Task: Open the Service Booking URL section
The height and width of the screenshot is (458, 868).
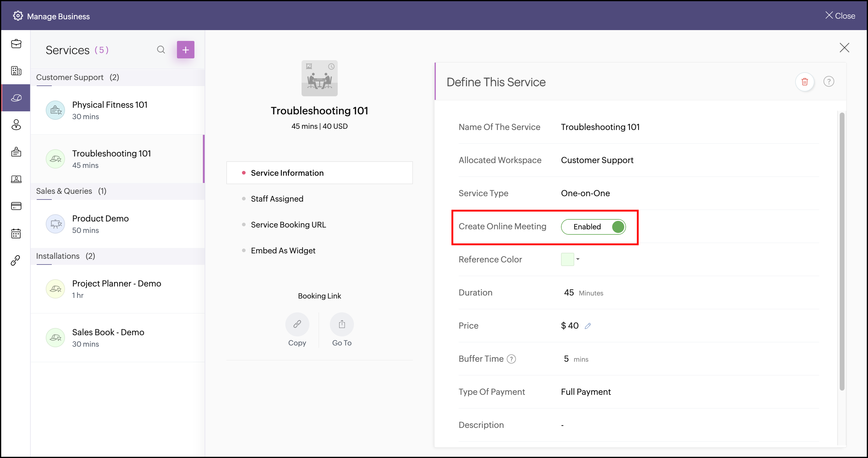Action: point(288,225)
